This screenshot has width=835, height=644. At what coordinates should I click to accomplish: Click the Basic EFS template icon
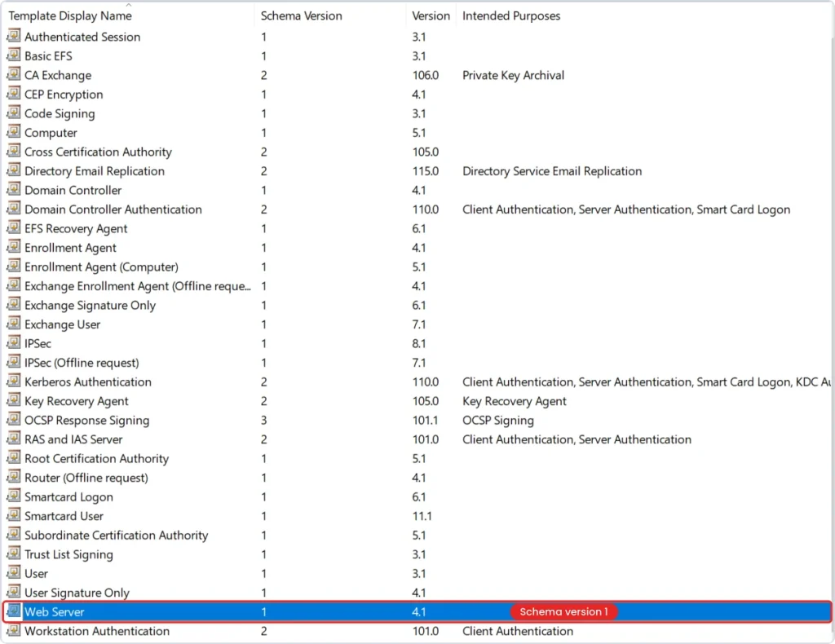(x=13, y=55)
